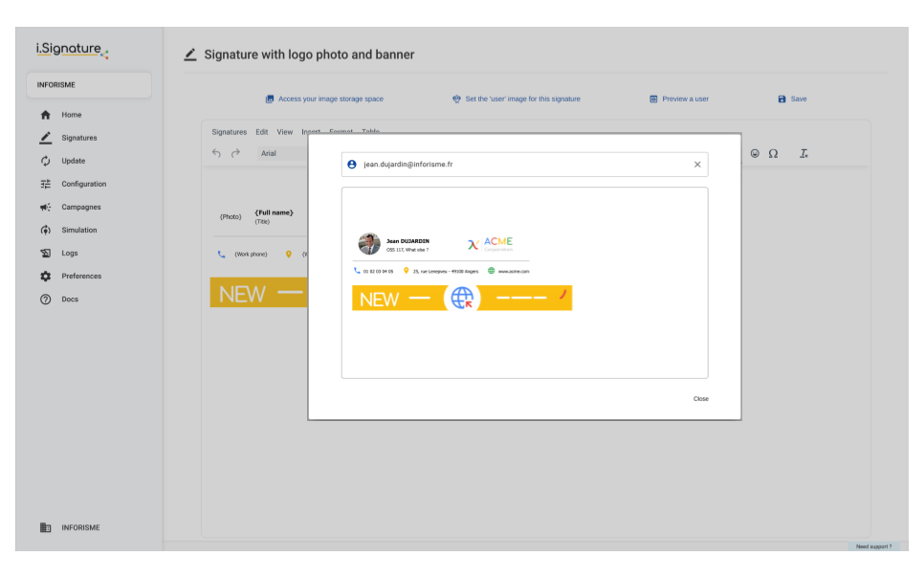924x578 pixels.
Task: Click the INFORISME building icon at bottom
Action: tap(45, 527)
